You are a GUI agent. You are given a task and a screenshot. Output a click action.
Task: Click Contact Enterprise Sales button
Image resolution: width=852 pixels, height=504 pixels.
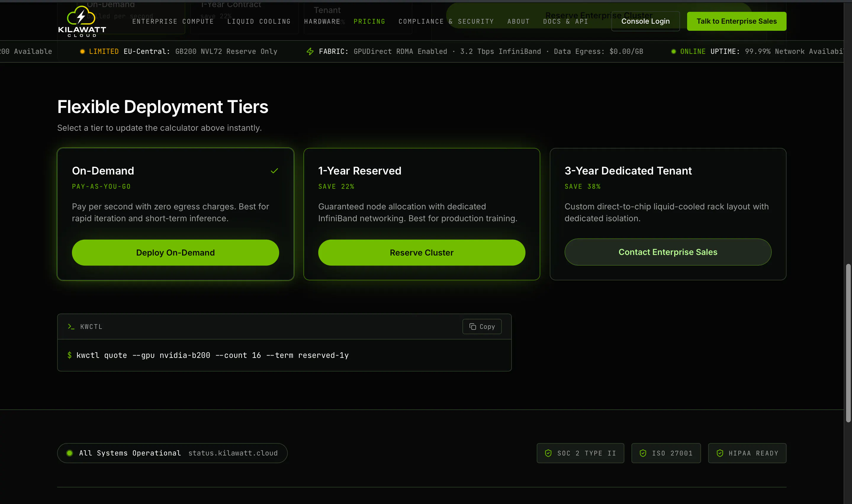668,252
